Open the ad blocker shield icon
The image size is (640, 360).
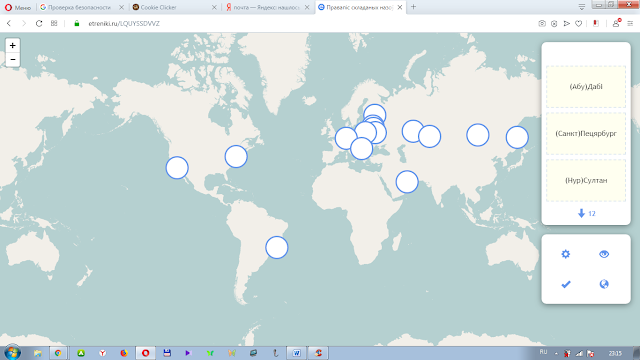554,24
